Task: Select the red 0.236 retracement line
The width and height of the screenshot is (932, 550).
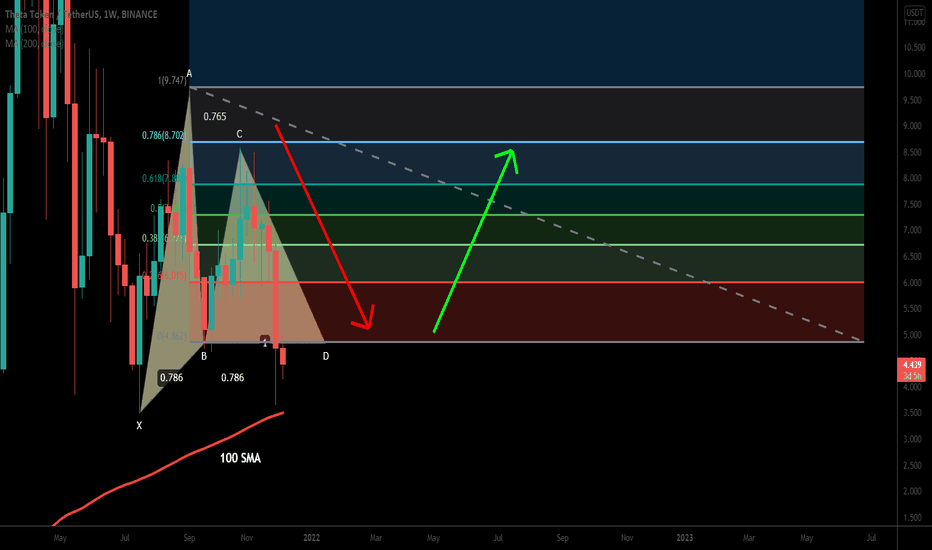Action: coord(527,282)
